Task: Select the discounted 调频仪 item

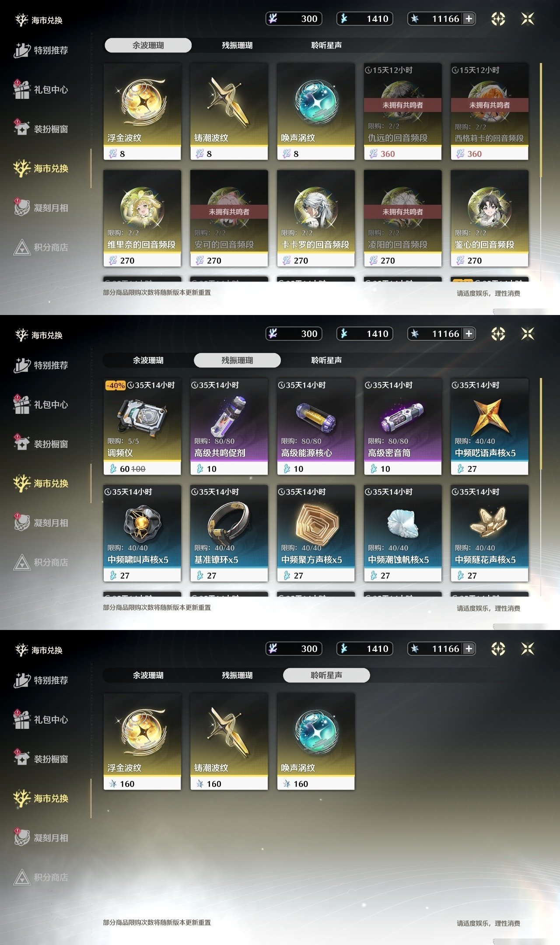Action: [x=142, y=427]
